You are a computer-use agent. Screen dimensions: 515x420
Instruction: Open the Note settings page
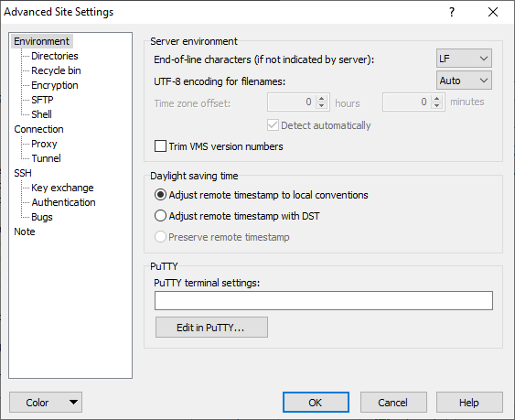point(25,232)
